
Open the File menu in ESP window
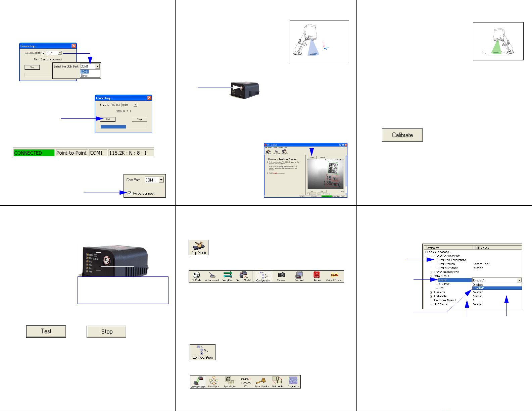pyautogui.click(x=266, y=148)
